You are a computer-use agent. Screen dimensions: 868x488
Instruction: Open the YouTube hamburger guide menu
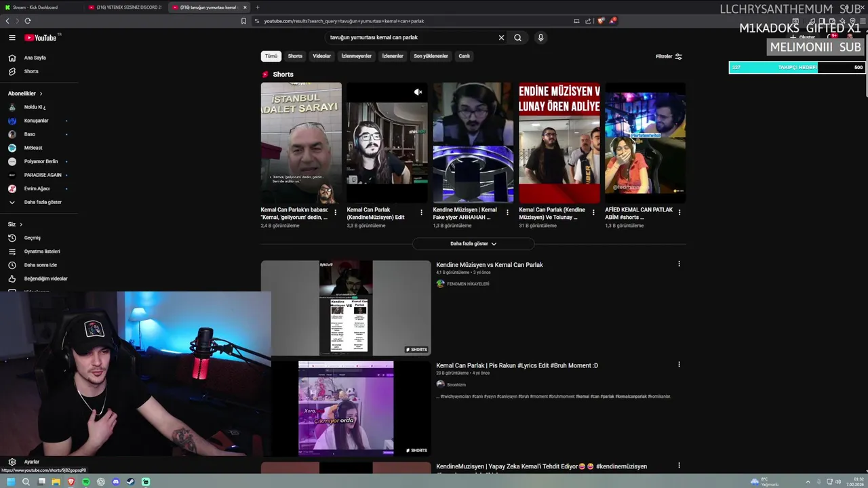12,38
